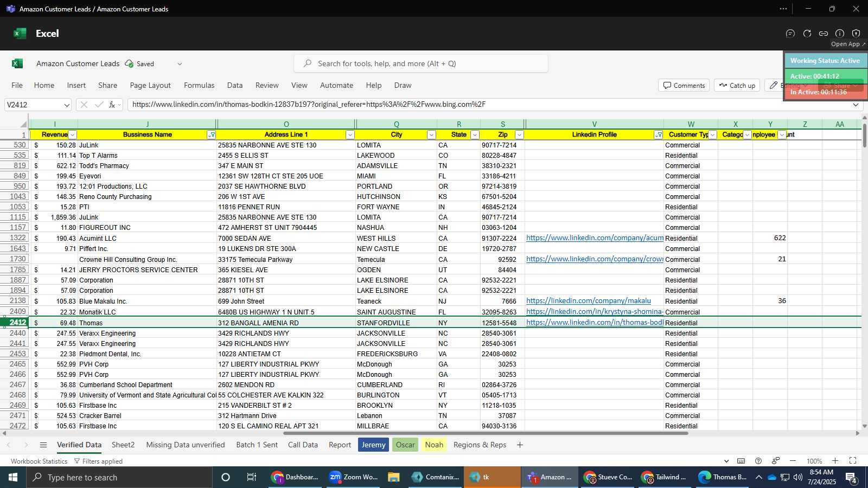Screen dimensions: 868x488
Task: Open the Home ribbon tab
Action: point(44,85)
